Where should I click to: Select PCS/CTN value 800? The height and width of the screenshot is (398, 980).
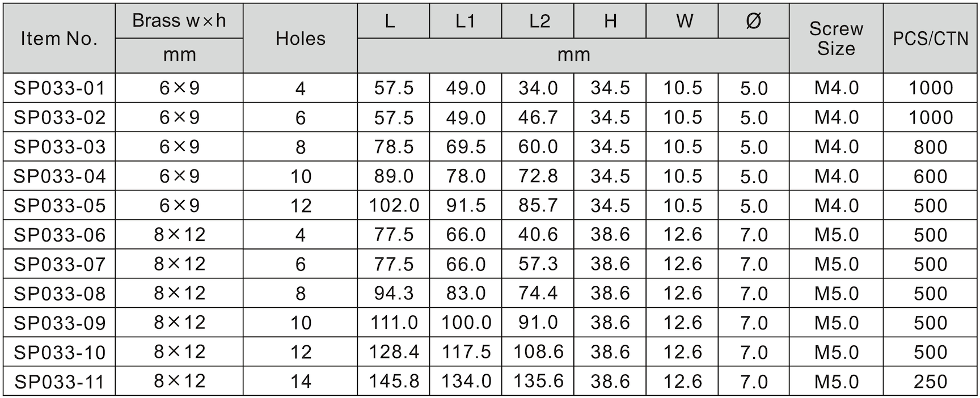tap(930, 147)
